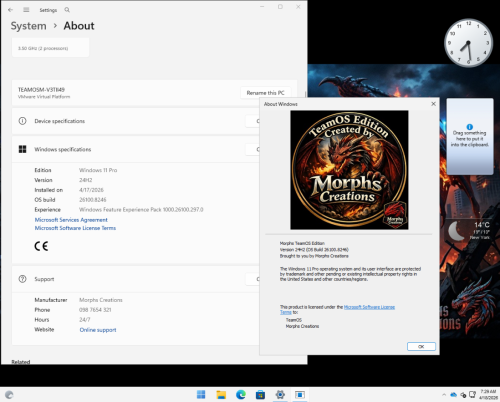Open Microsoft Edge from the taskbar
Image resolution: width=500 pixels, height=402 pixels.
pos(241,395)
